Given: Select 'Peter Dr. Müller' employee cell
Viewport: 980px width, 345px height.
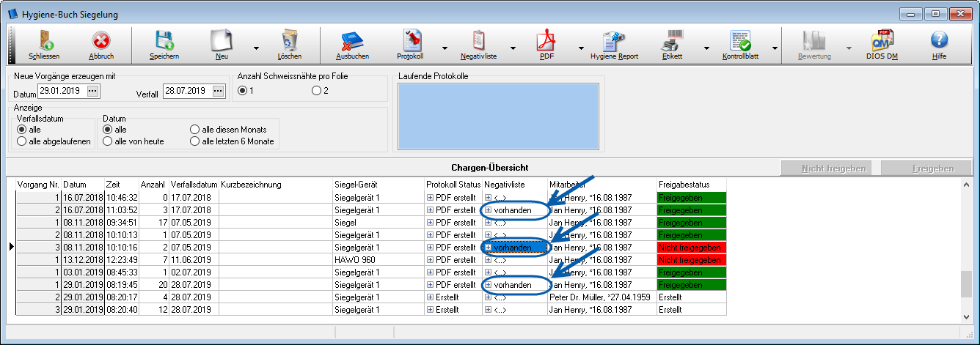Looking at the screenshot, I should [x=602, y=297].
